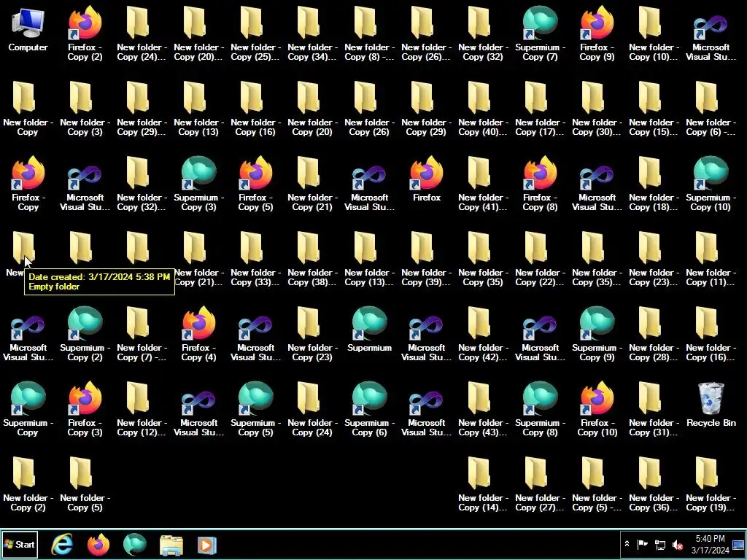Click the New folder - Copy (30) folder
747x560 pixels.
[x=597, y=111]
